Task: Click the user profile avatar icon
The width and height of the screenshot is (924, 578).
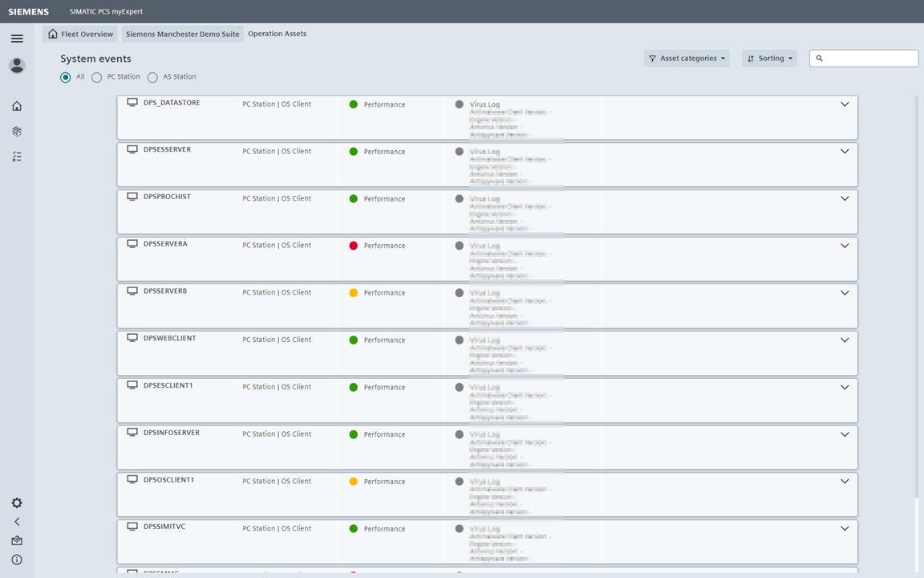Action: pyautogui.click(x=17, y=66)
